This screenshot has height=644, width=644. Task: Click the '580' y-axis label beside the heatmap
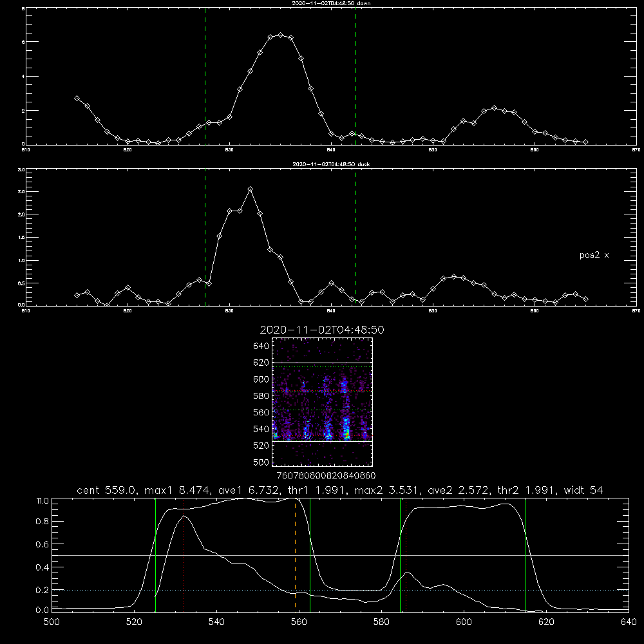(x=261, y=396)
